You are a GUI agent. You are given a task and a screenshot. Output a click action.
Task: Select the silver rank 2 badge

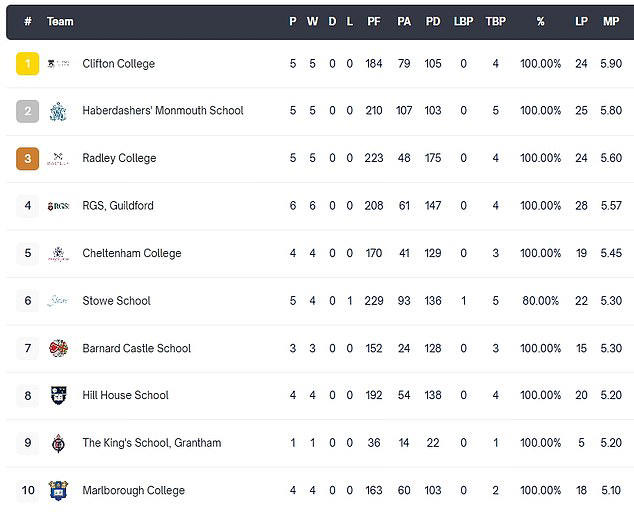[x=27, y=111]
